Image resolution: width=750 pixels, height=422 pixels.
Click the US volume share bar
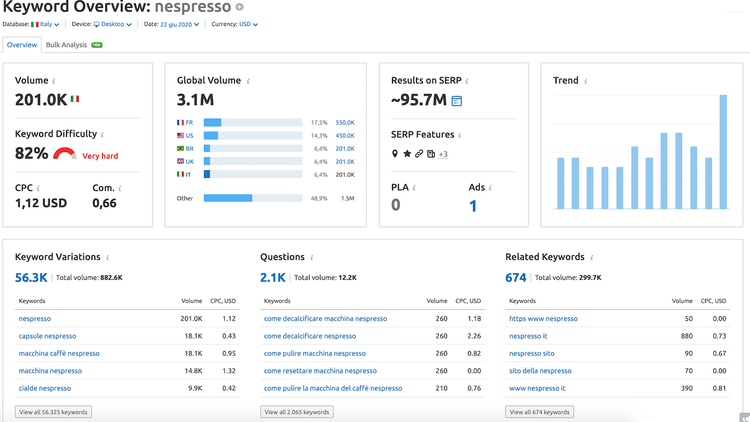[x=253, y=135]
